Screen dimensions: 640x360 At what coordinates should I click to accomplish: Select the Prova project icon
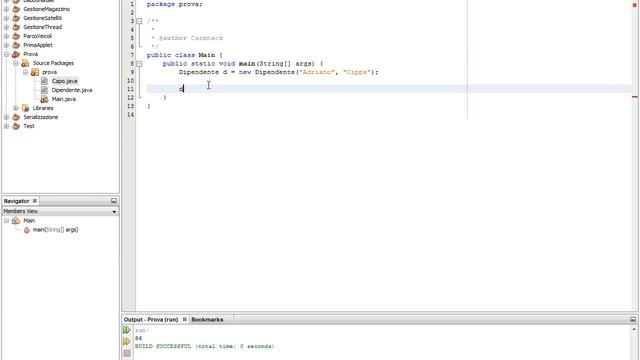click(x=16, y=54)
